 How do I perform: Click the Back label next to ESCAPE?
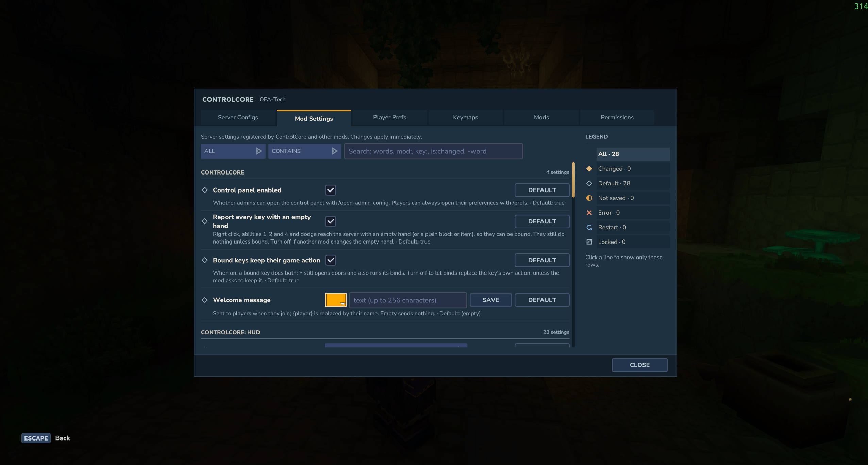pyautogui.click(x=63, y=438)
